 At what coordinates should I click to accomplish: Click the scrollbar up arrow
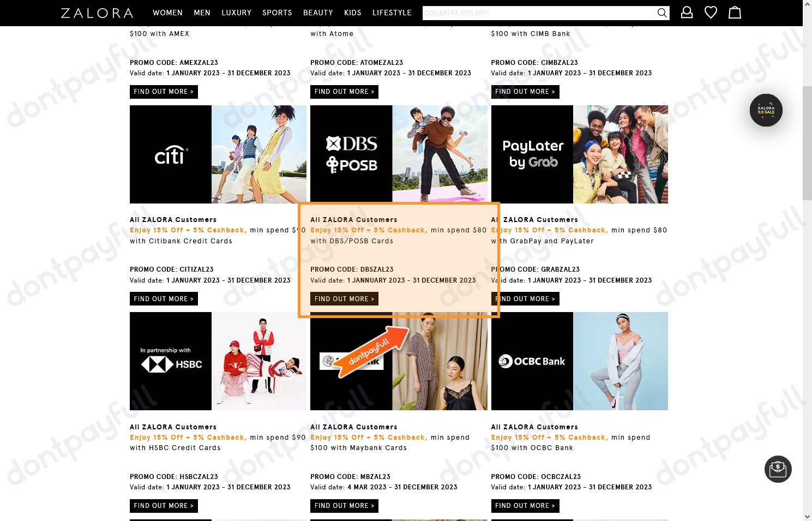(x=807, y=4)
